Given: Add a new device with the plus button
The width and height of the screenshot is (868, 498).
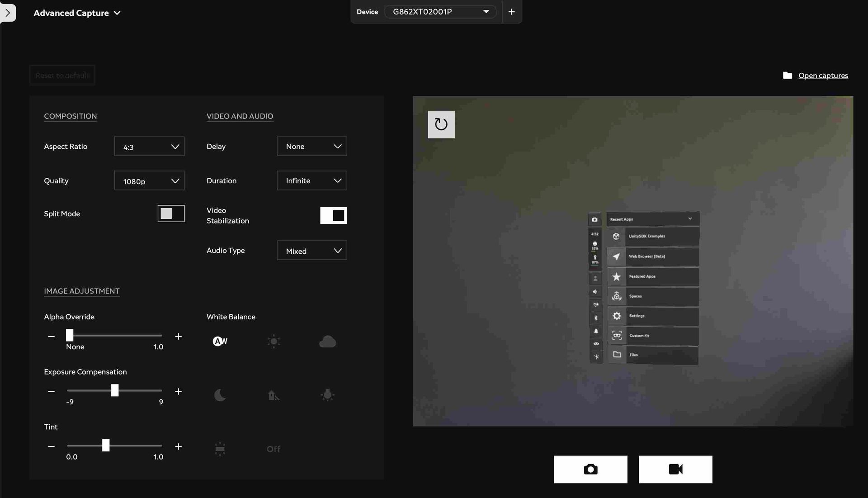Looking at the screenshot, I should point(511,11).
